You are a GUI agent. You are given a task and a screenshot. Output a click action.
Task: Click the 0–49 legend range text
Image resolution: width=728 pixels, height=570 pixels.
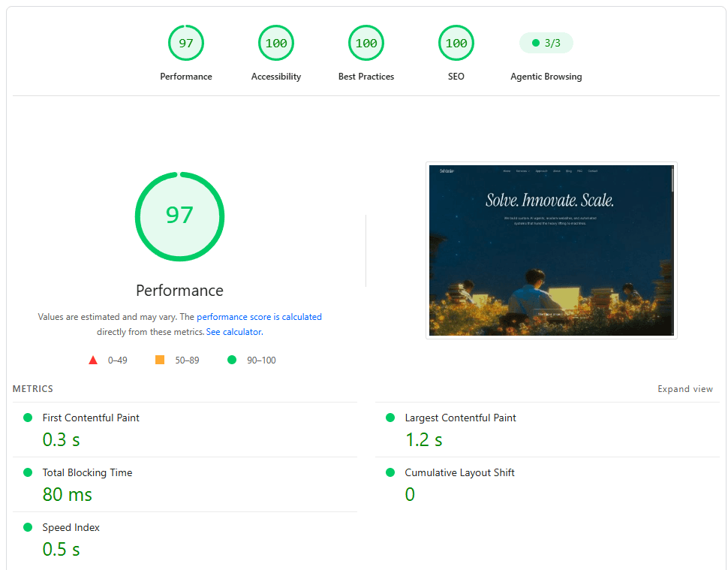pos(118,360)
